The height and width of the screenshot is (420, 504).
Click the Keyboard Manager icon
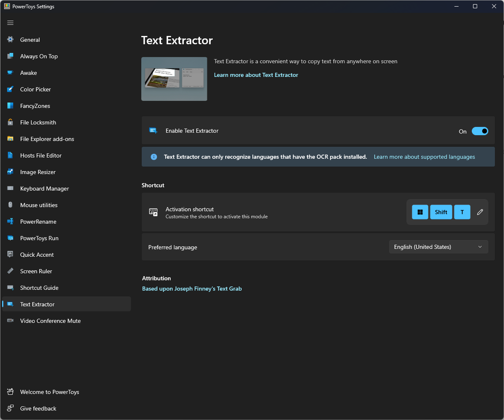click(10, 189)
